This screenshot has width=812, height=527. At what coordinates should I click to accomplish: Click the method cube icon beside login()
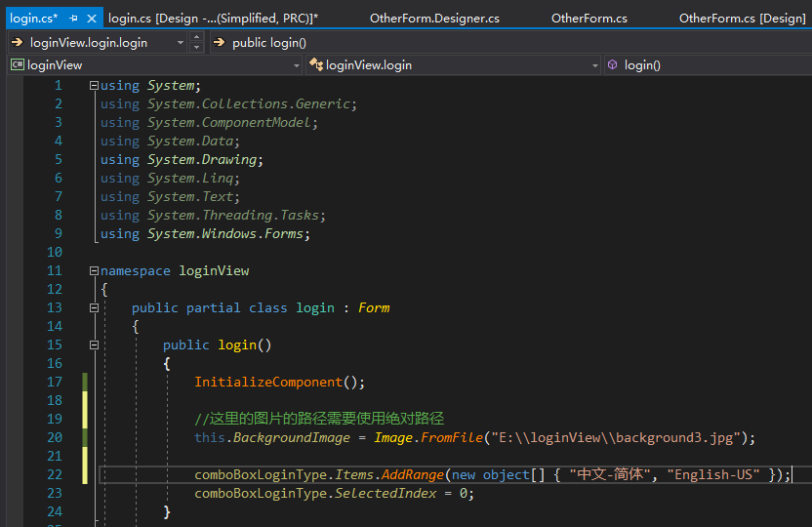pyautogui.click(x=613, y=64)
